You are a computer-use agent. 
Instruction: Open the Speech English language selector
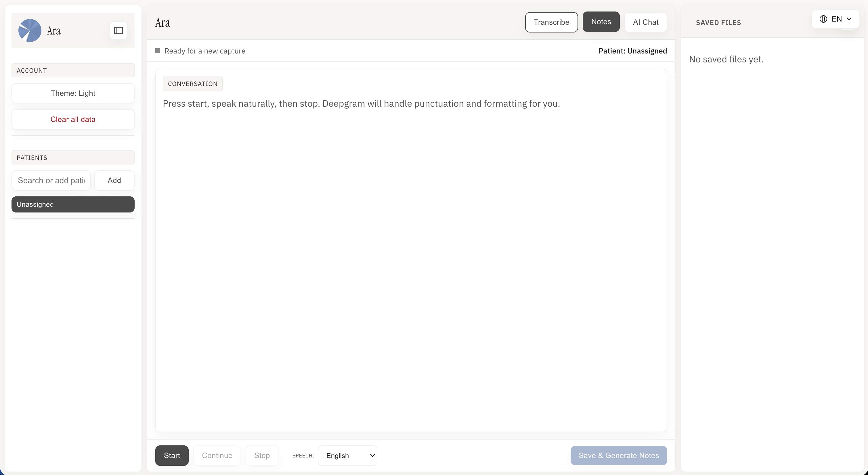(348, 455)
